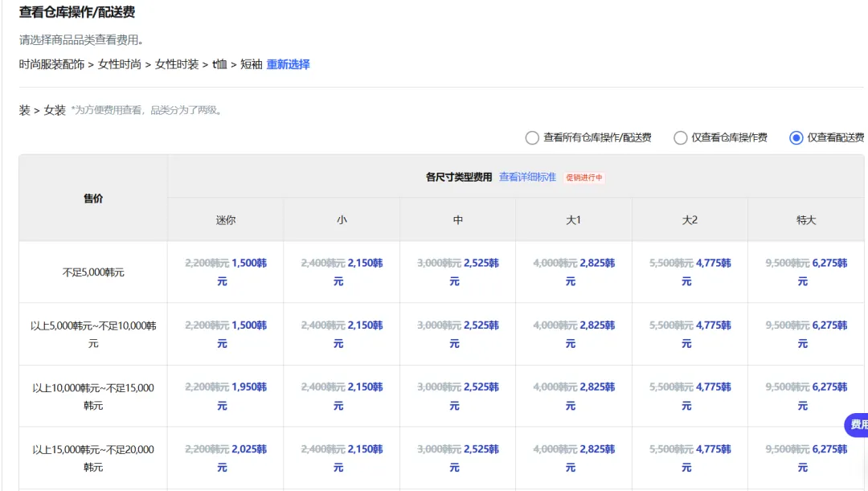Click 短袖 in the category breadcrumb
Viewport: 868px width, 491px height.
click(252, 64)
